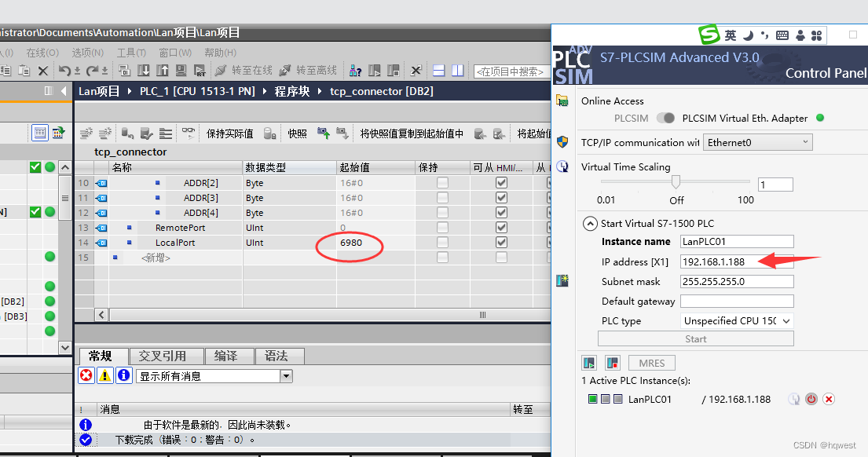Viewport: 868px width, 457px height.
Task: Click the compile icon in TIA toolbar
Action: (125, 71)
